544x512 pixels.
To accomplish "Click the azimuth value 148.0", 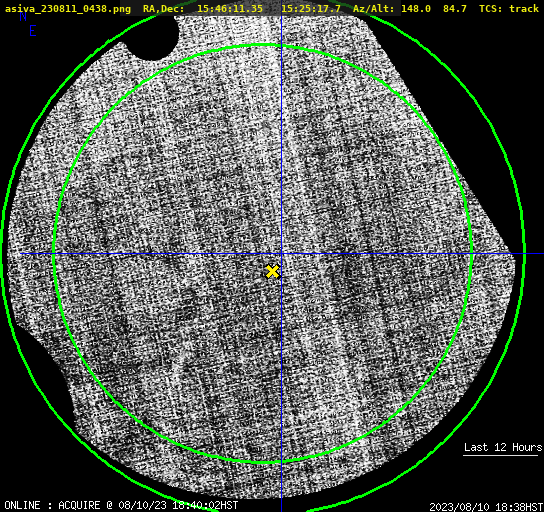I will coord(416,9).
